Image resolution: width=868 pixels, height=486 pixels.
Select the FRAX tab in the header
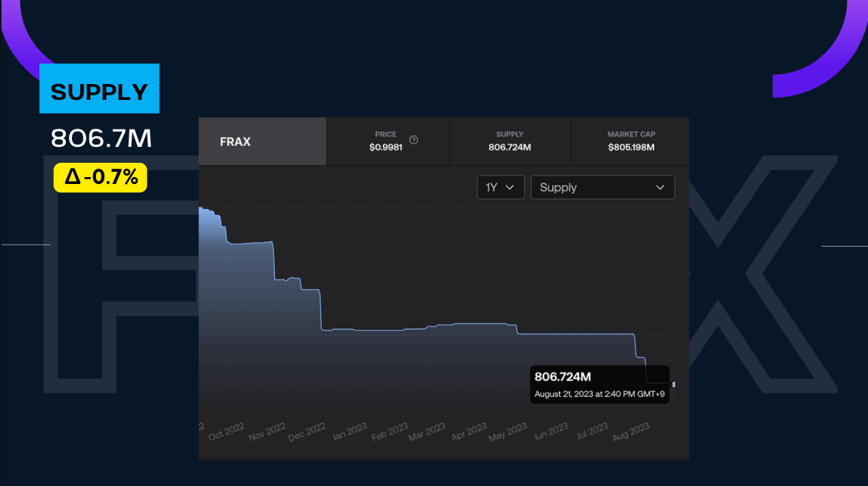(263, 142)
